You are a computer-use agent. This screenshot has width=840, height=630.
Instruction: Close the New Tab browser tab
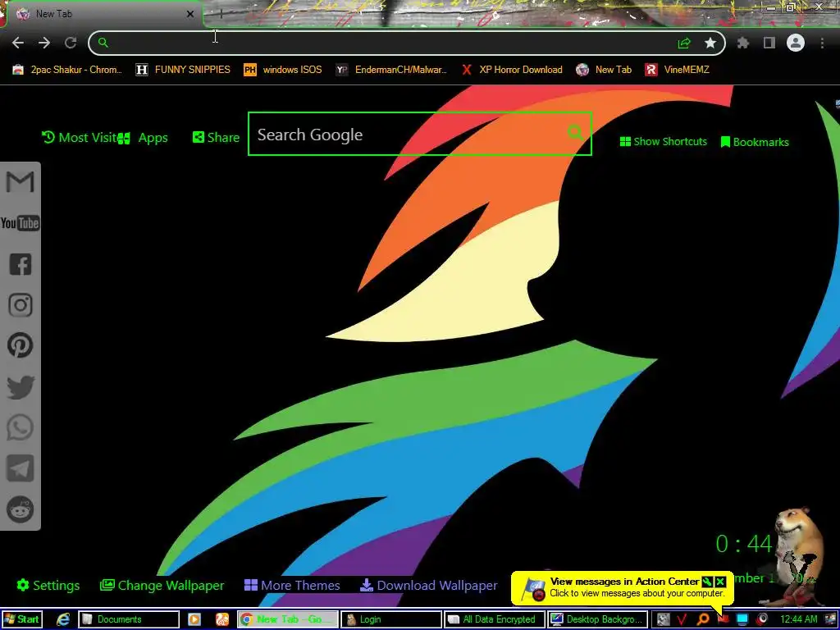190,14
